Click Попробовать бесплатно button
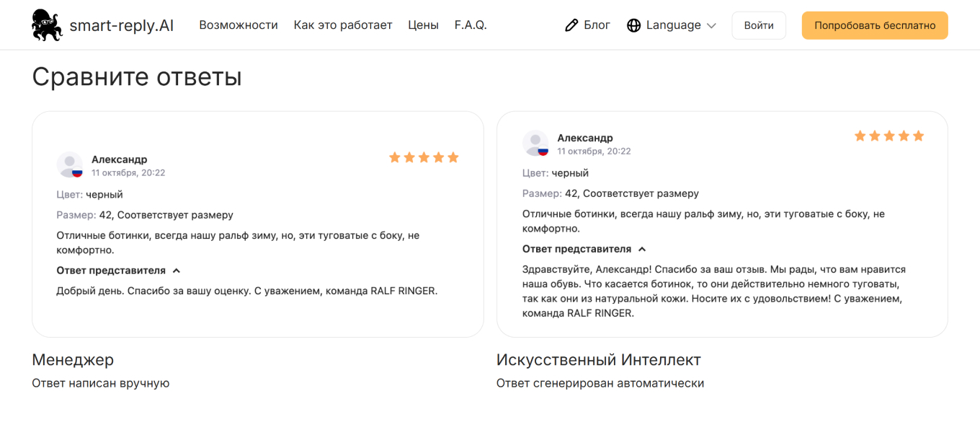 click(875, 25)
